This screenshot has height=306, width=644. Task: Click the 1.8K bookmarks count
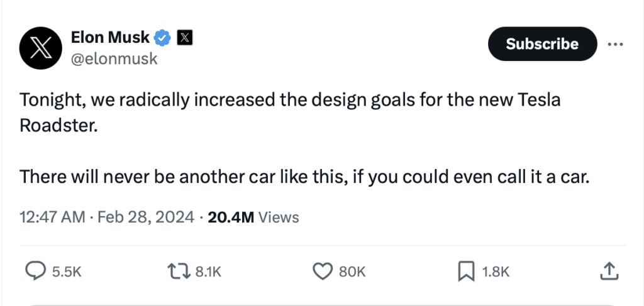(x=495, y=271)
